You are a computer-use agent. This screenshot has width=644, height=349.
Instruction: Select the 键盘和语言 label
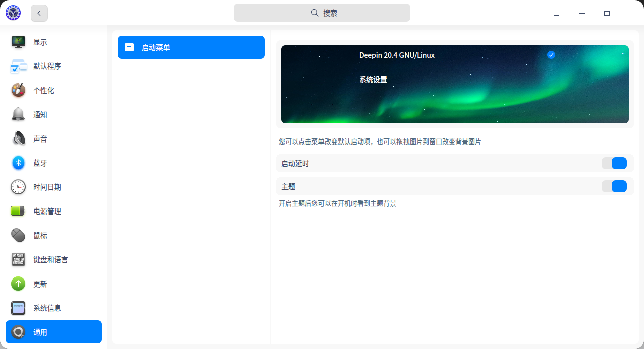point(51,260)
